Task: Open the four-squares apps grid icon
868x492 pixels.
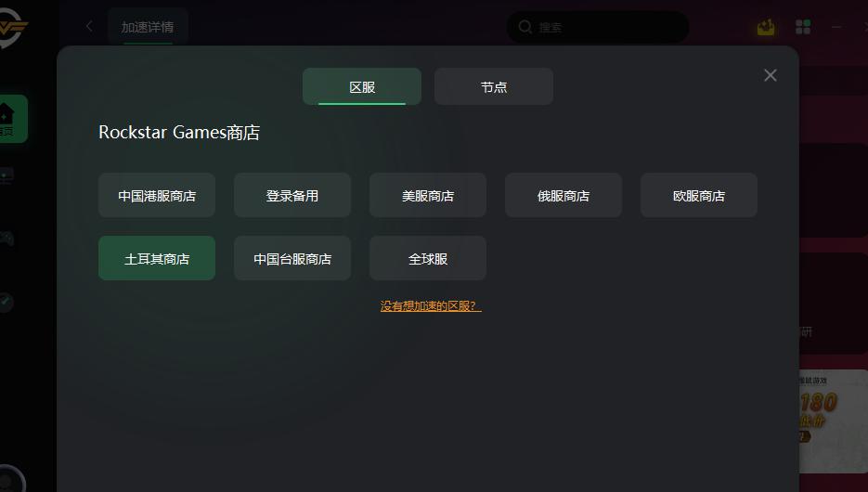Action: pos(803,27)
